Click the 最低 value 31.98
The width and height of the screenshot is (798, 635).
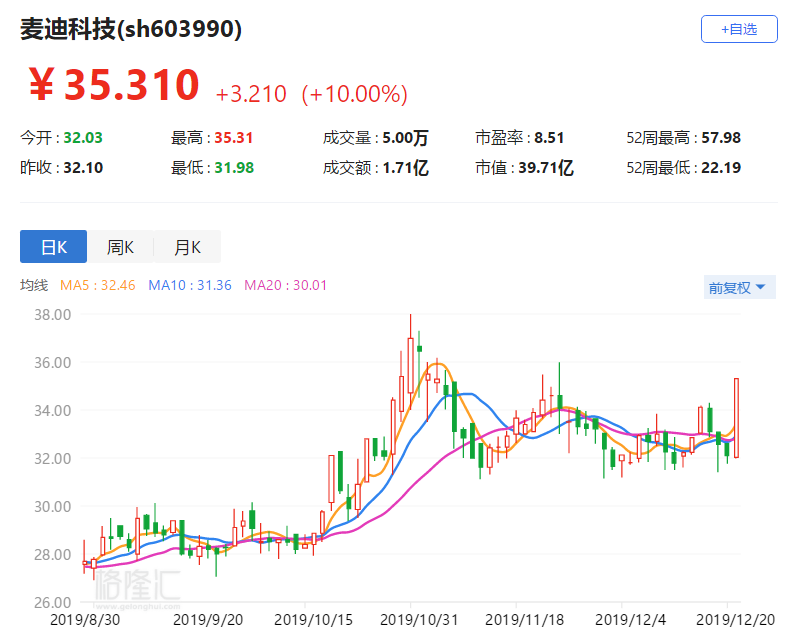click(x=234, y=167)
